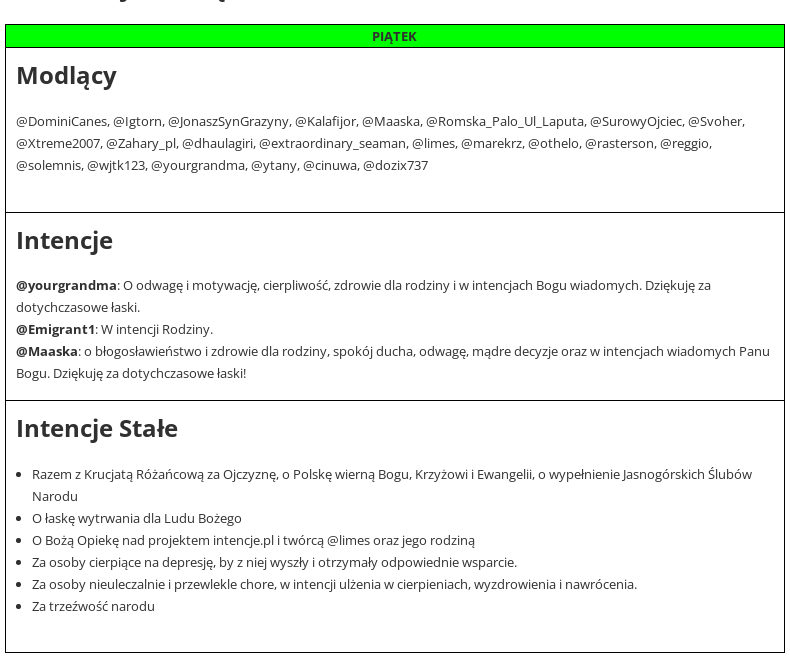Click the @dozix737 mention
790x658 pixels.
(395, 165)
